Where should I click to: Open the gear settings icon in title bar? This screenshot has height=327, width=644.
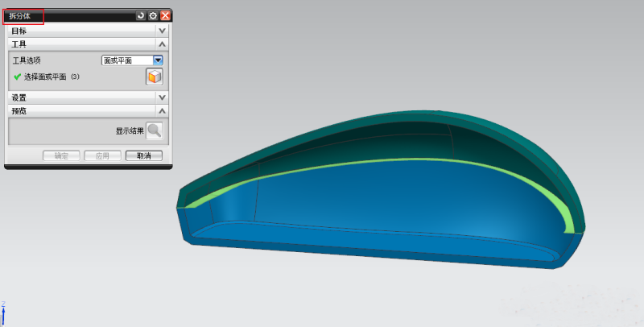pyautogui.click(x=153, y=15)
